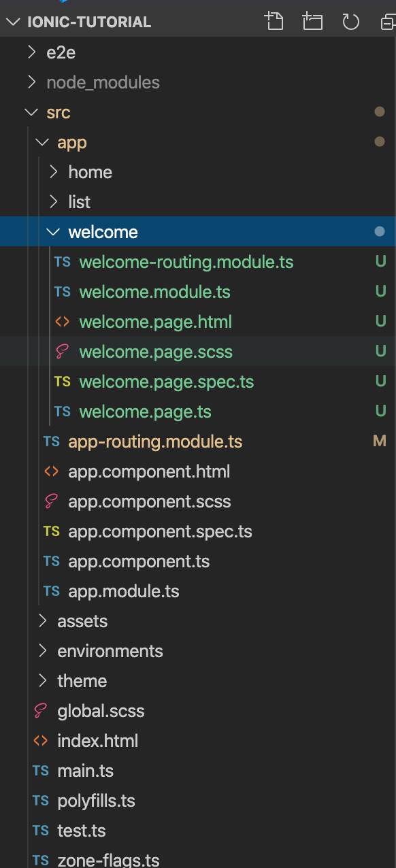Click TS icon of welcome.page.ts
Screen dimensions: 396x868
pos(63,412)
